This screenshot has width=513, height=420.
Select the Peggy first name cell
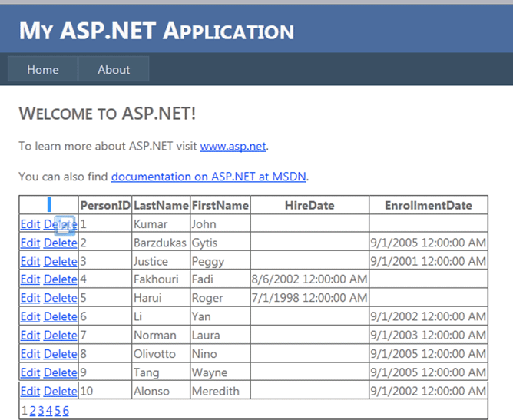[220, 261]
